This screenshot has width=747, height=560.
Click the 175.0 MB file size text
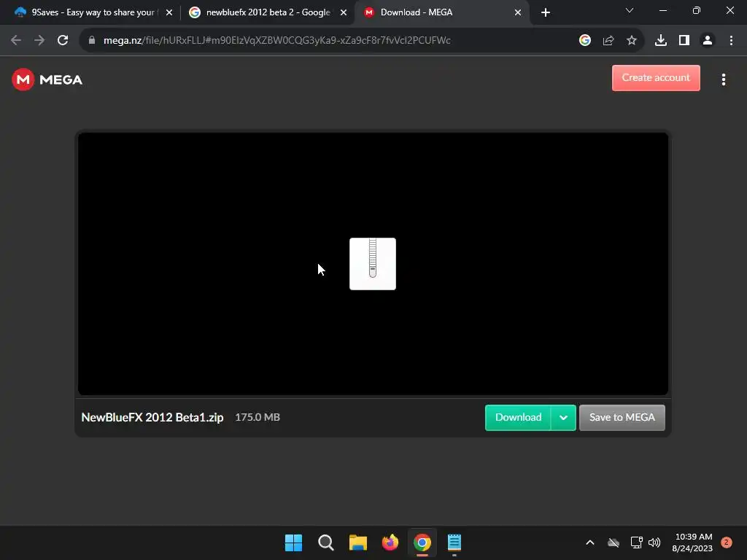click(258, 417)
